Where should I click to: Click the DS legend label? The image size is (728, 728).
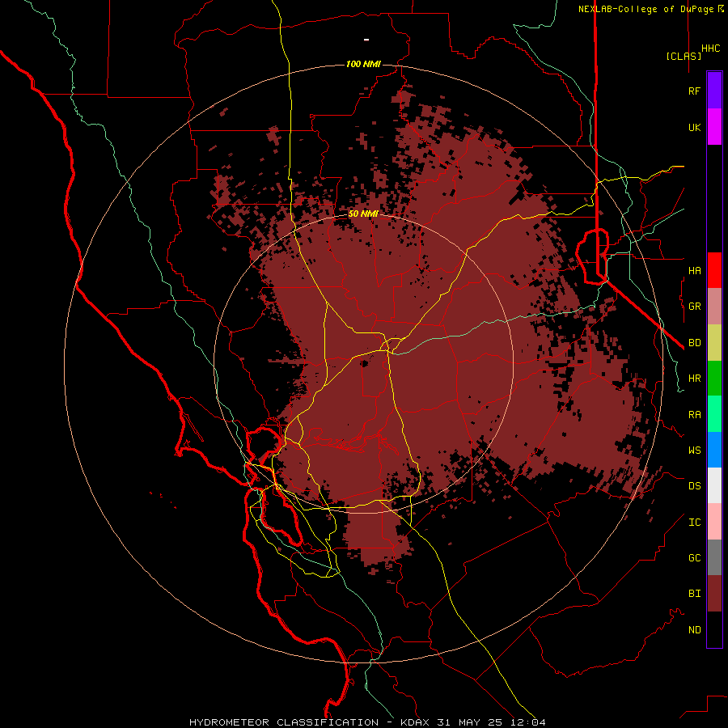694,486
